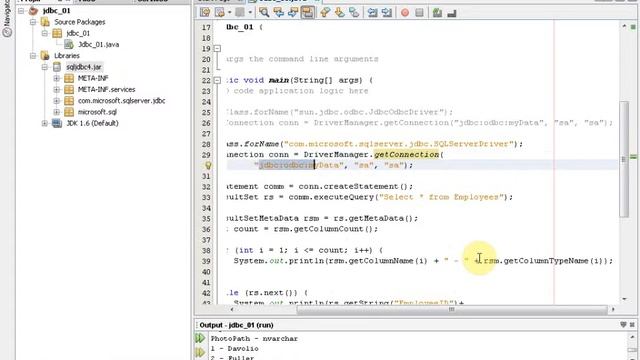This screenshot has height=360, width=640.
Task: Click the second green arrow icon in Output panel
Action: pos(200,352)
